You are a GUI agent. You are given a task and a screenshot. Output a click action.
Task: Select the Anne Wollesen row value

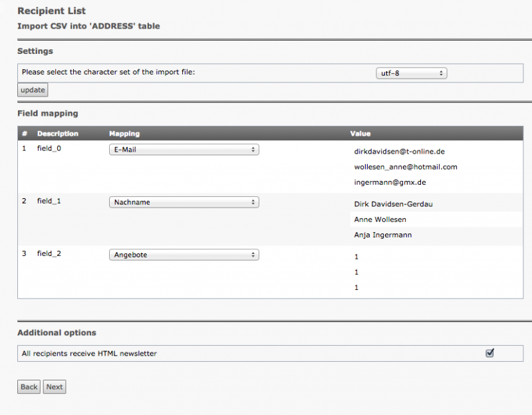380,219
